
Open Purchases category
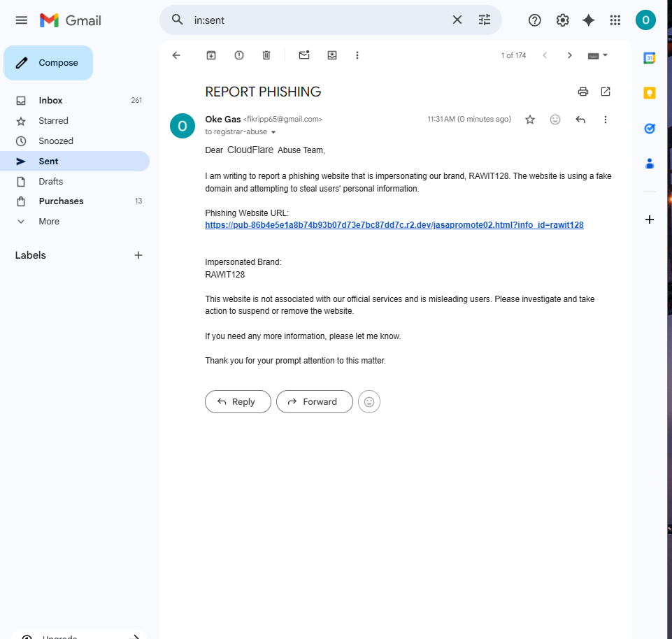[75, 201]
